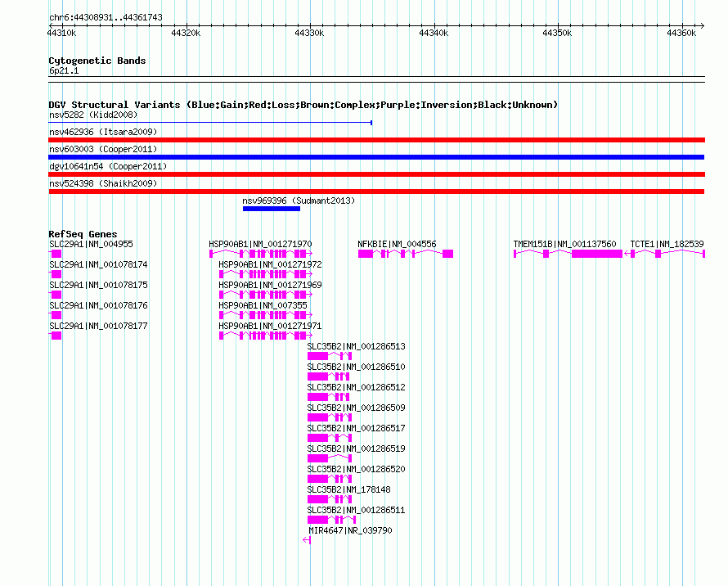
Task: Open HSP90AB1|NM_001271970 transcript label
Action: pyautogui.click(x=260, y=244)
